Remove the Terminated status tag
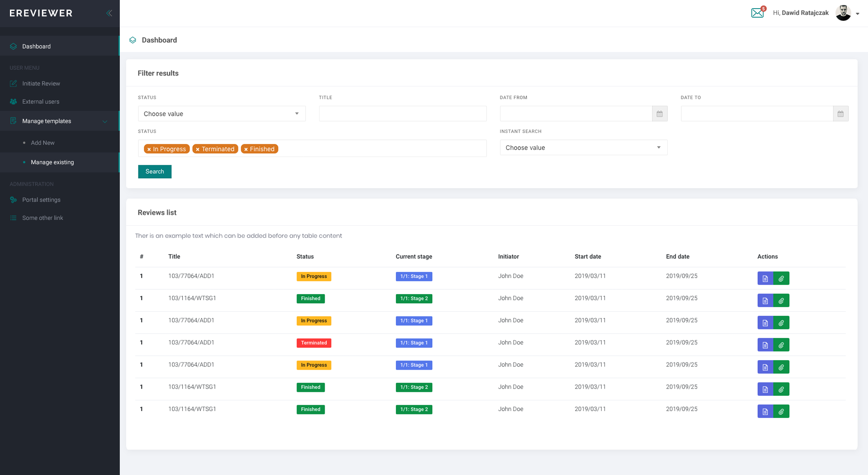The height and width of the screenshot is (475, 868). pyautogui.click(x=198, y=149)
